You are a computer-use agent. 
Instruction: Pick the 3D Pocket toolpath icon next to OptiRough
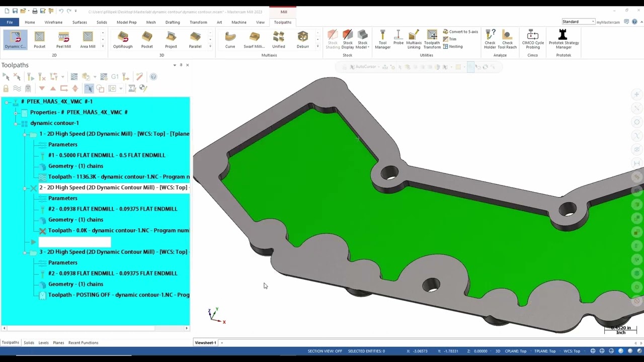(147, 40)
